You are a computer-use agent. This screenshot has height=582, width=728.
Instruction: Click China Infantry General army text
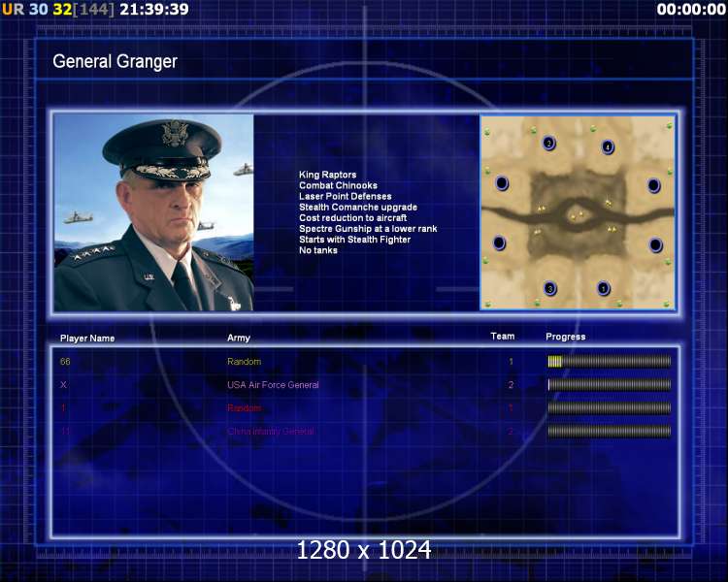271,431
